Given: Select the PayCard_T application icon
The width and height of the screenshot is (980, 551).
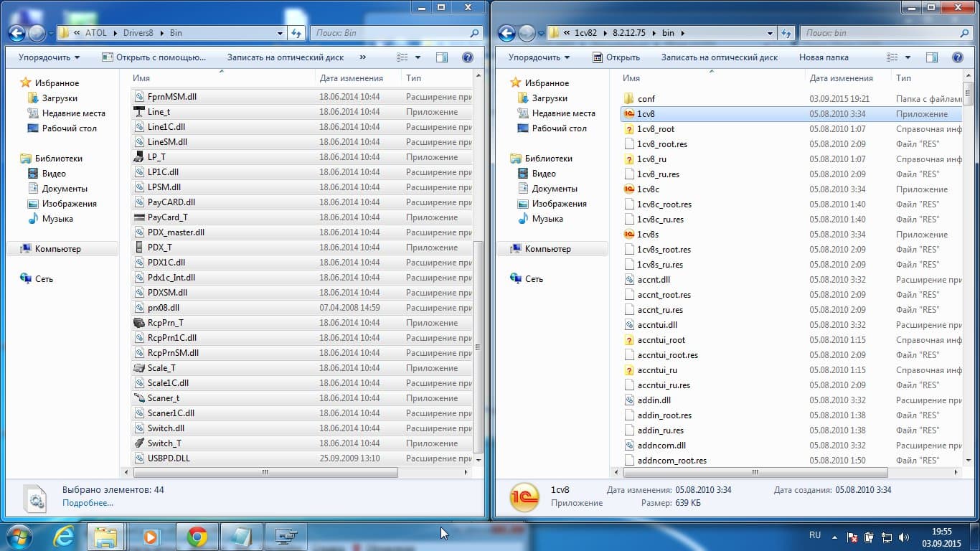Looking at the screenshot, I should click(139, 217).
